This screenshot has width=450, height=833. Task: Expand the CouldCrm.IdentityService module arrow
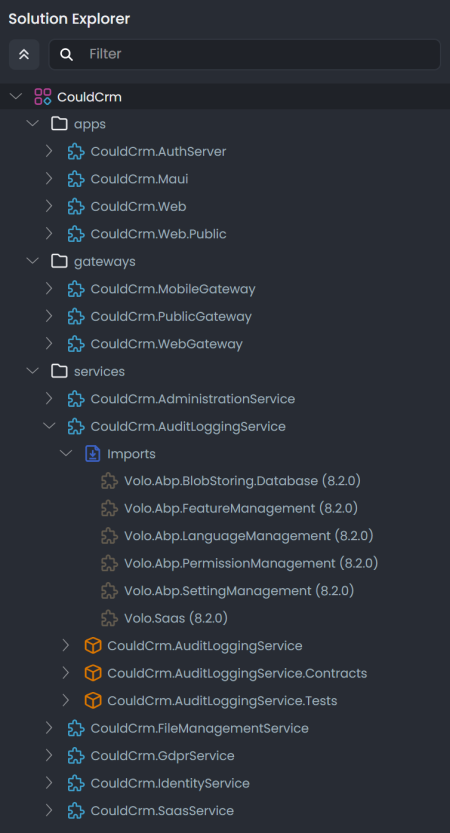pos(49,783)
